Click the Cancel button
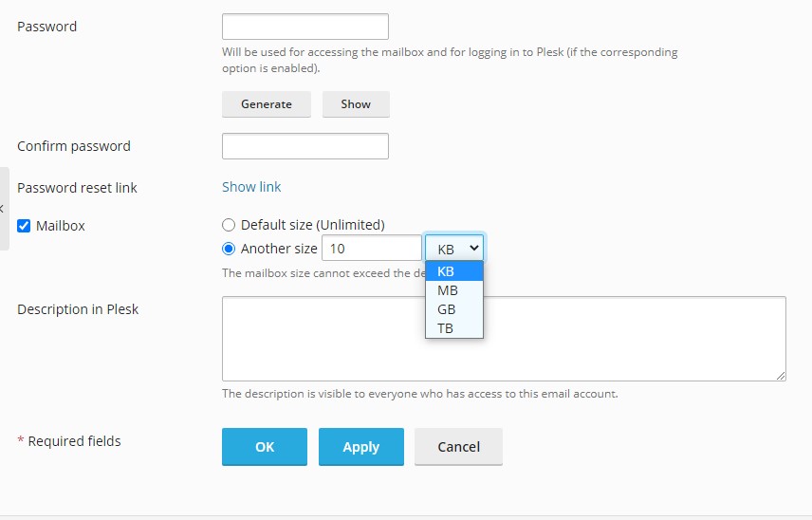 tap(458, 446)
